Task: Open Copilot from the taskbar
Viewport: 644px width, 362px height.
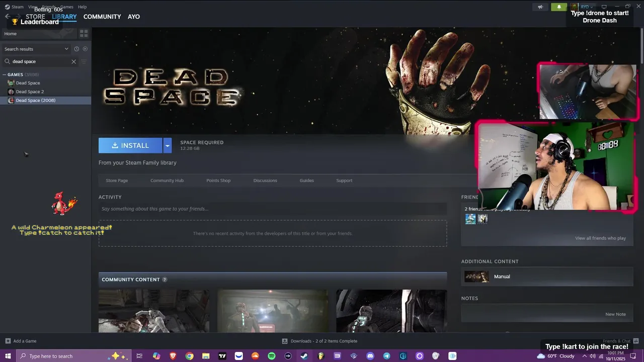Action: (156, 356)
